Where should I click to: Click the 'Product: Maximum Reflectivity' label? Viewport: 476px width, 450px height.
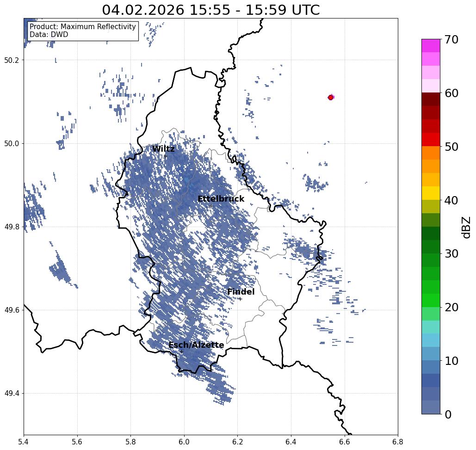click(x=82, y=27)
